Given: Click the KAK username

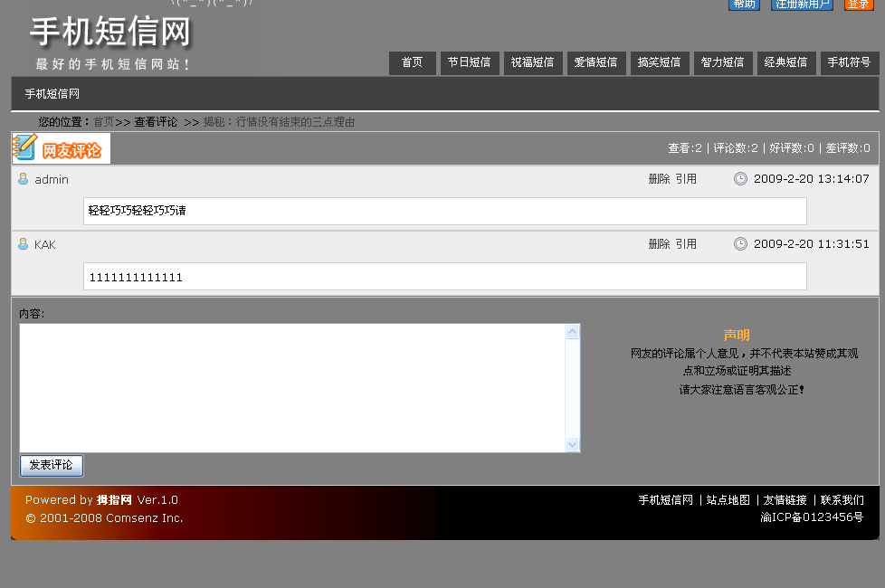Looking at the screenshot, I should point(45,245).
